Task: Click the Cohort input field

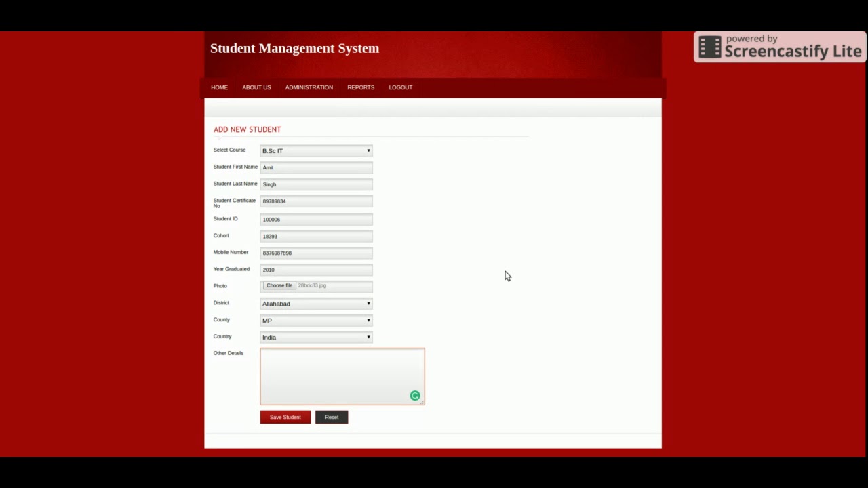Action: pos(317,236)
